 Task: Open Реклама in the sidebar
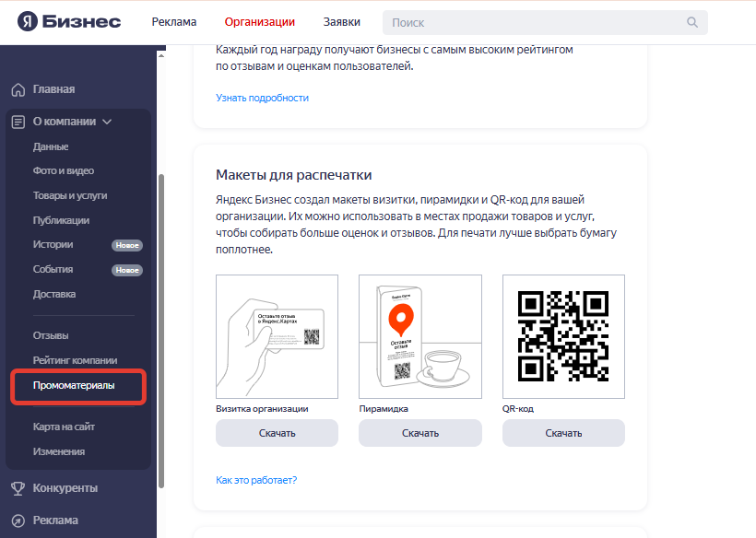[55, 520]
